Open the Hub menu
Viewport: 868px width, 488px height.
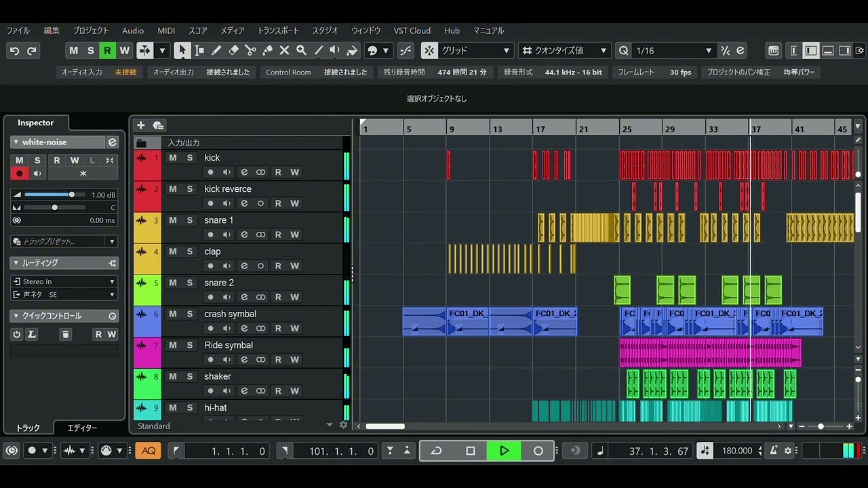pos(452,30)
